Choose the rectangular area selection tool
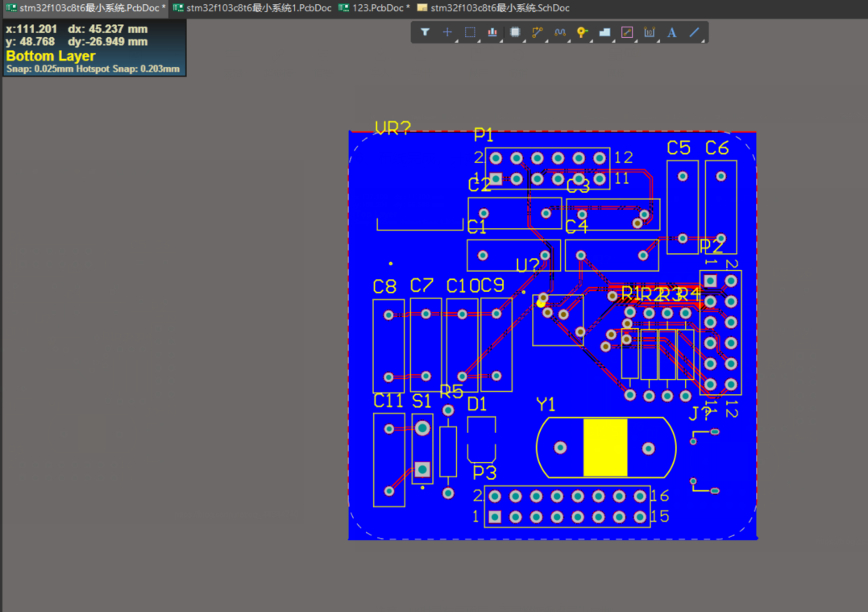 click(470, 32)
